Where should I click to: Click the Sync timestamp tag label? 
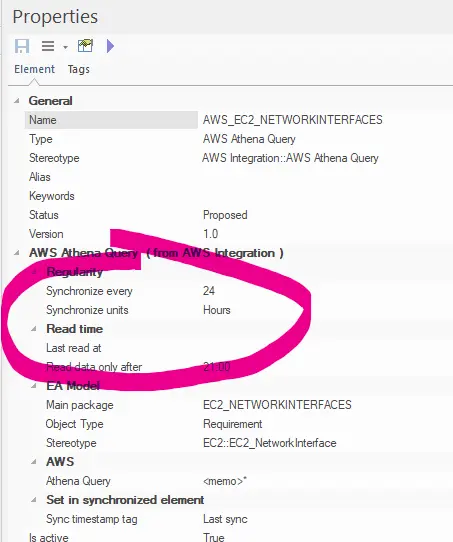pyautogui.click(x=92, y=519)
